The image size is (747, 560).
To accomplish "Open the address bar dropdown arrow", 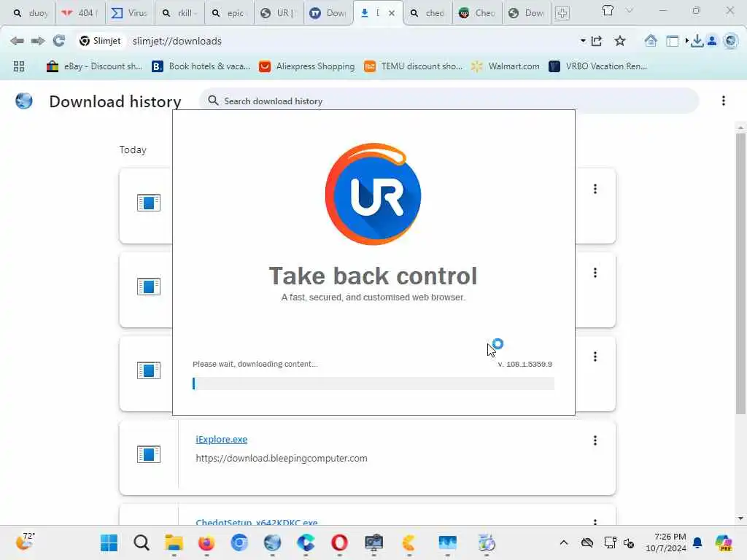I will (583, 41).
